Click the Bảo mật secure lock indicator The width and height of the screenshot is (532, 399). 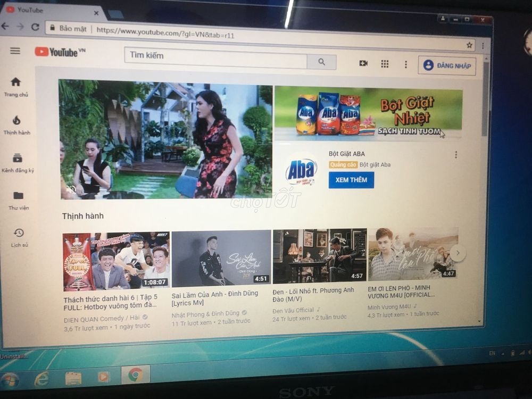coord(68,29)
